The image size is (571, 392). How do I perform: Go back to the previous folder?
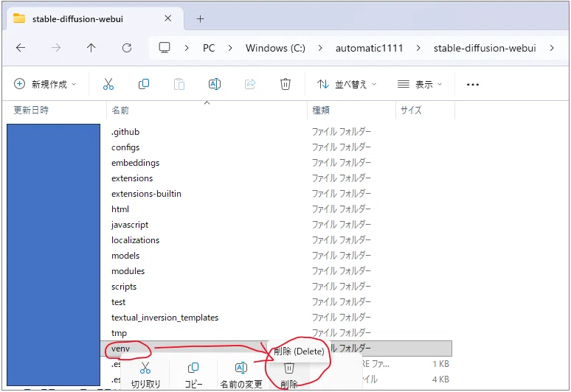point(21,48)
